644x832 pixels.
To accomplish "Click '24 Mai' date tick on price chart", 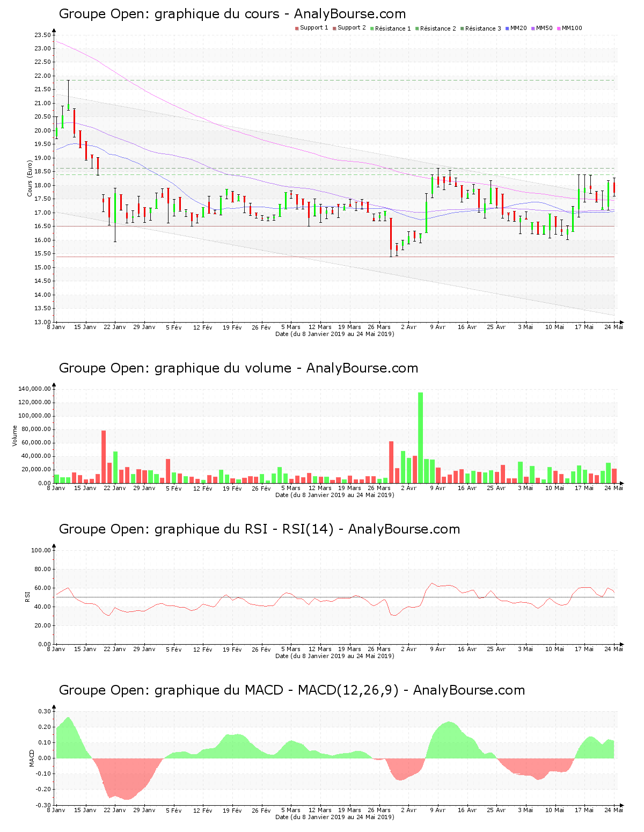I will point(614,327).
